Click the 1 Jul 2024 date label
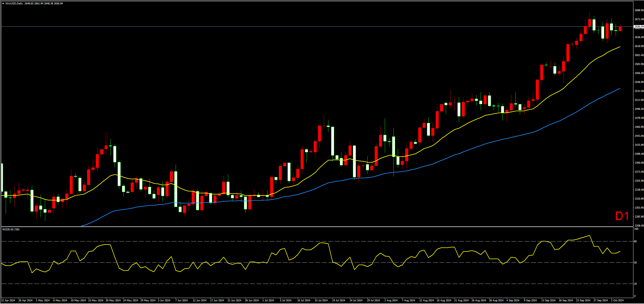 (x=268, y=300)
